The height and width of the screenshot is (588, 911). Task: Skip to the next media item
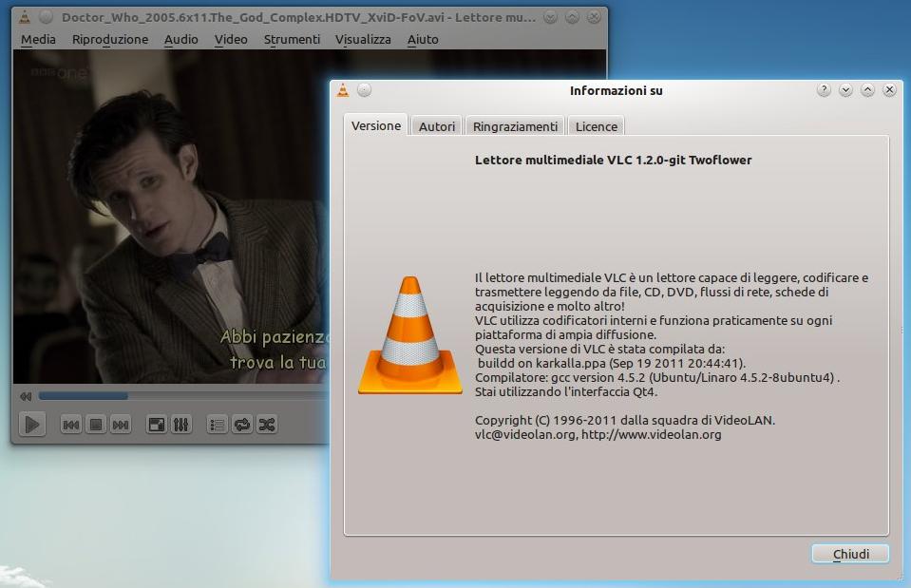121,425
